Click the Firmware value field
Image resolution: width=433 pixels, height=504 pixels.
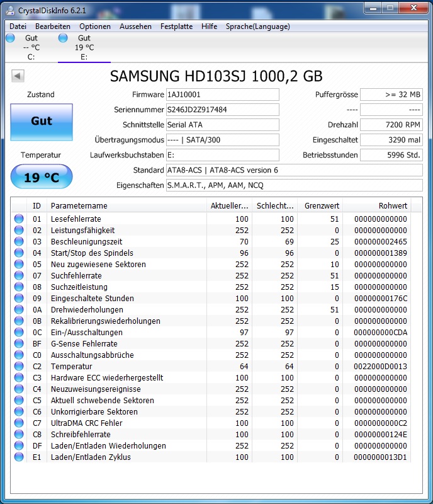223,94
